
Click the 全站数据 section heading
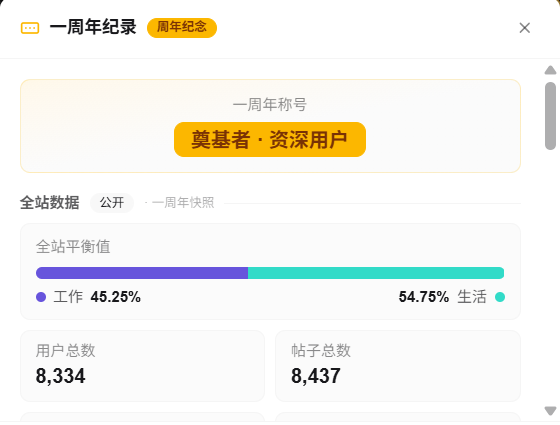(x=50, y=202)
